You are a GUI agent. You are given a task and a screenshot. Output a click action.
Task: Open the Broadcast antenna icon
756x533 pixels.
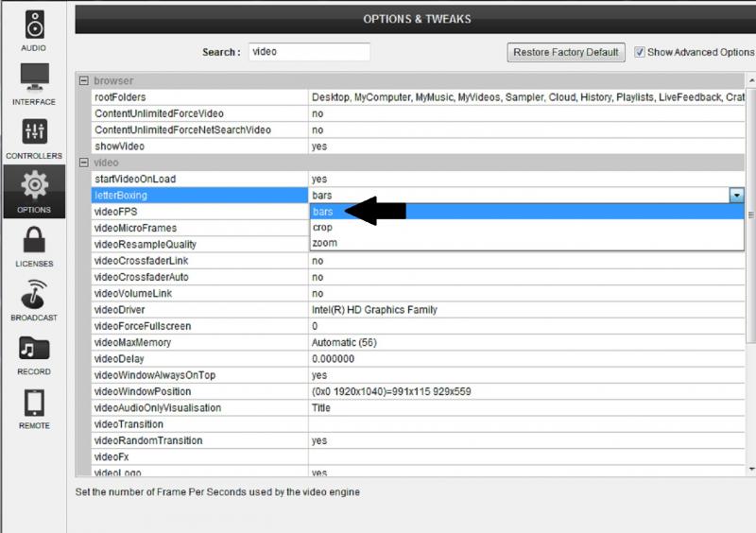point(34,294)
